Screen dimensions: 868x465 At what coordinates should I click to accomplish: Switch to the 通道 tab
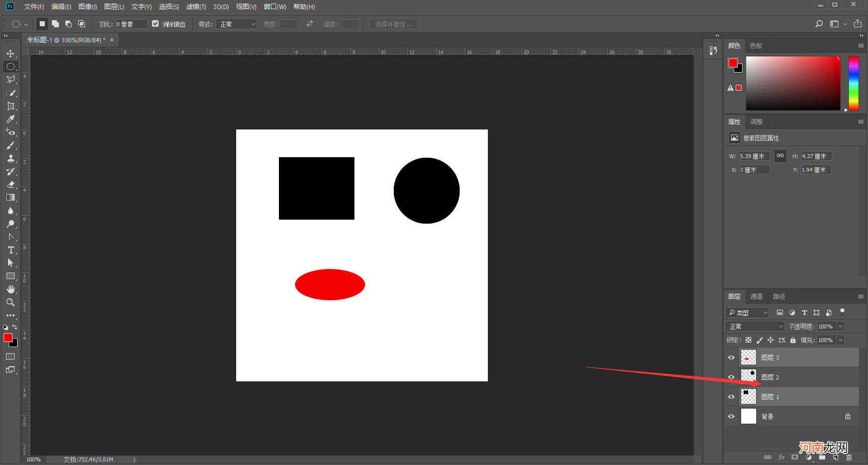pyautogui.click(x=756, y=296)
